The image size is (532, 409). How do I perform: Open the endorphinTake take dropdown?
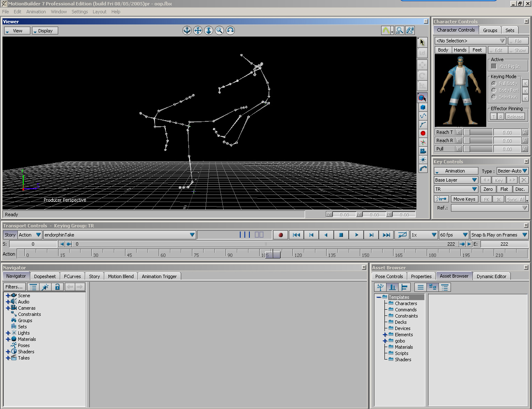120,235
